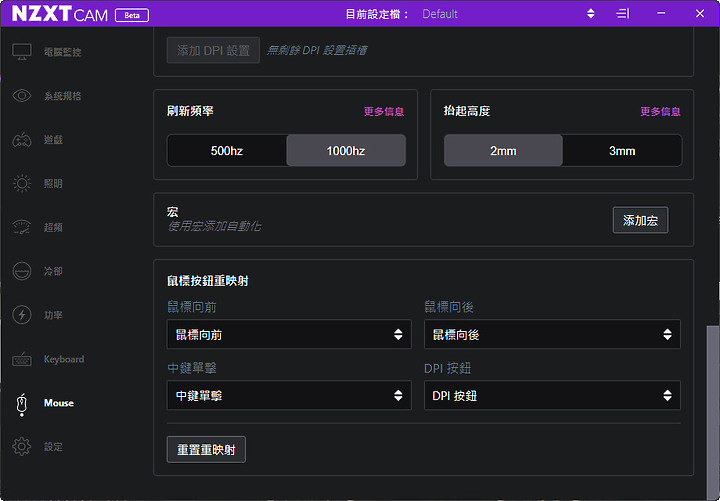The height and width of the screenshot is (501, 720).
Task: Click the 刷新頻率 heading
Action: (x=190, y=111)
